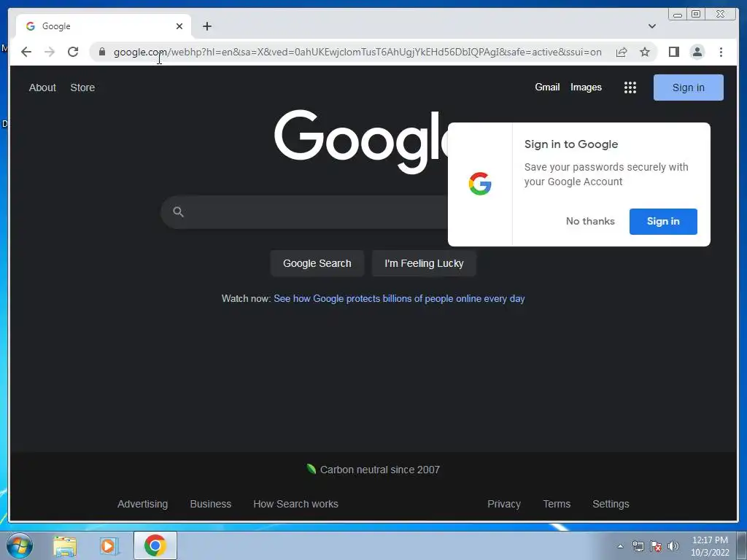The height and width of the screenshot is (560, 747).
Task: Open the Google protects billions link
Action: 399,298
